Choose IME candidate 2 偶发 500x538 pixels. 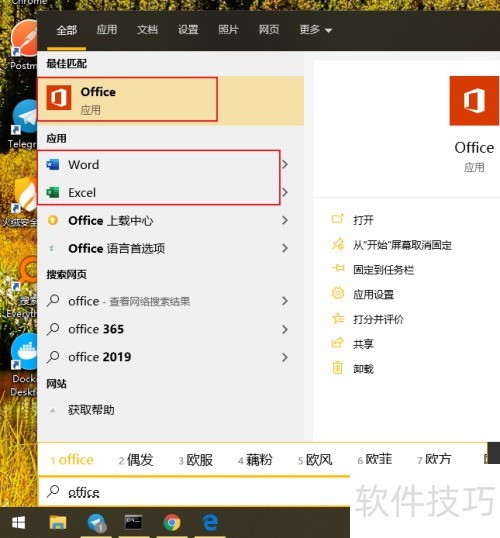coord(136,460)
